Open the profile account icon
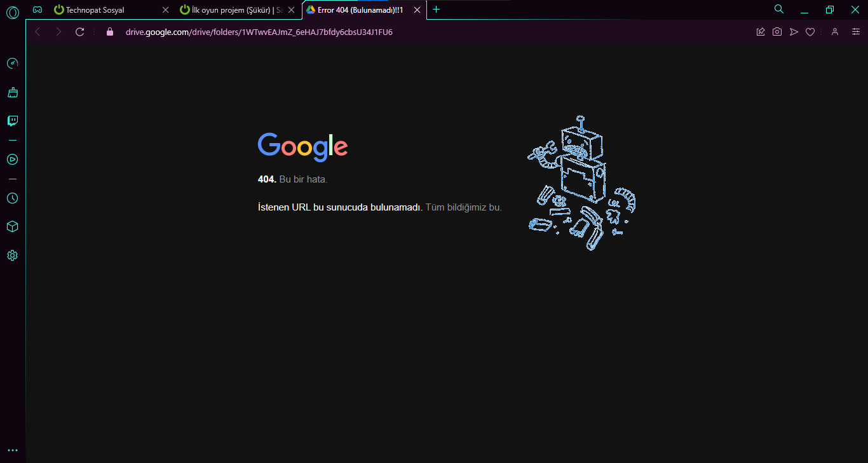This screenshot has height=463, width=868. tap(835, 32)
